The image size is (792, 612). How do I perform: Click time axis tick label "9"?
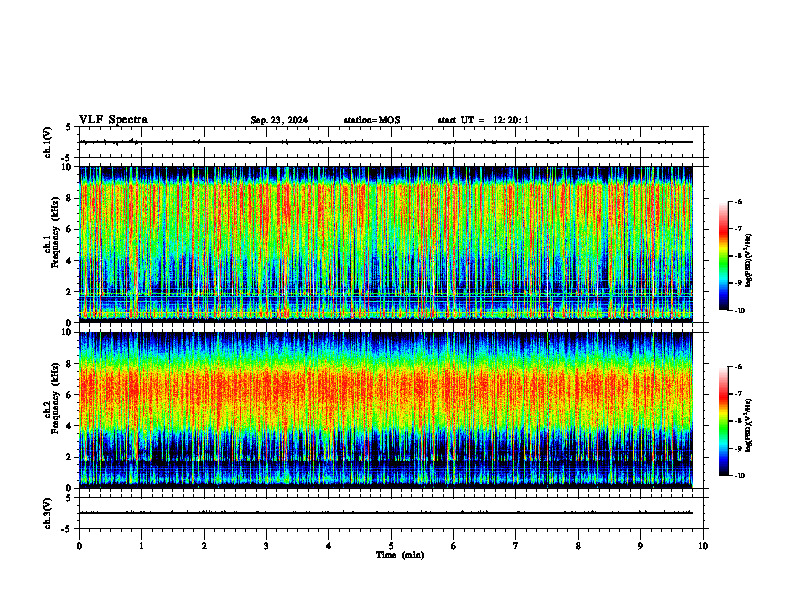pyautogui.click(x=640, y=546)
